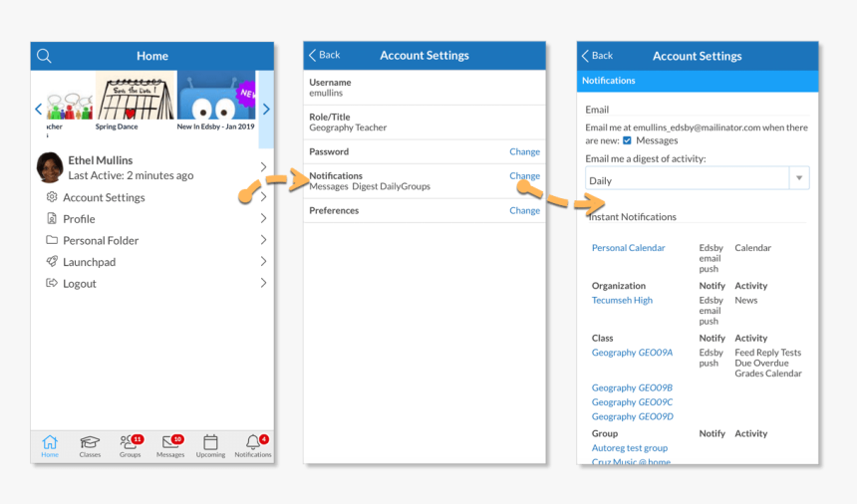The width and height of the screenshot is (857, 504).
Task: Click Instant Notifications heading
Action: (633, 217)
